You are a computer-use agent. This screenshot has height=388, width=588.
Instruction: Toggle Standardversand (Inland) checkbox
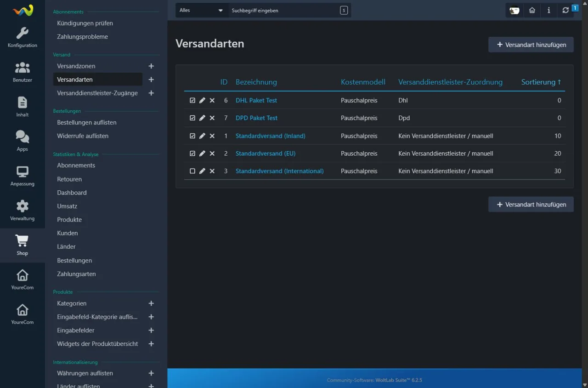pyautogui.click(x=192, y=136)
